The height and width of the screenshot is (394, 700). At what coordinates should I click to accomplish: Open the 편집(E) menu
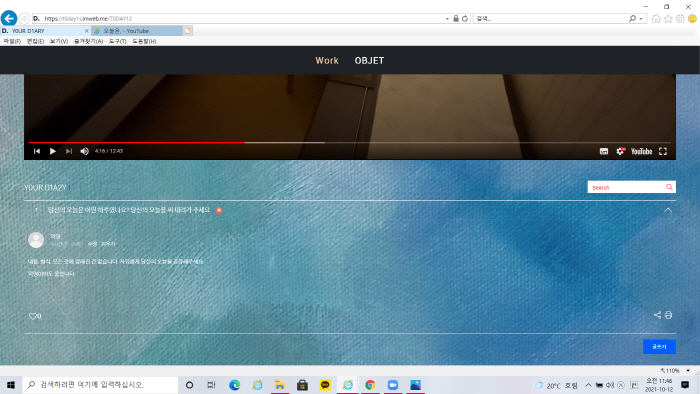(35, 41)
